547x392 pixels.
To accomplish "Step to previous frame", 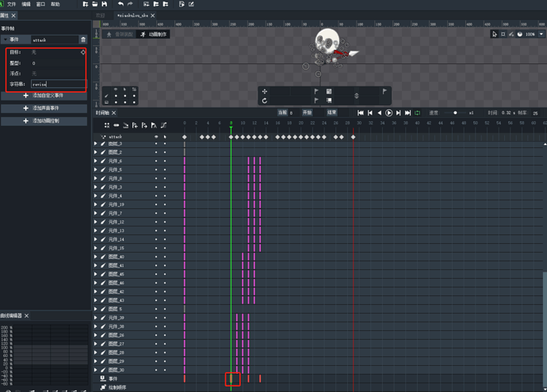I will coord(370,113).
